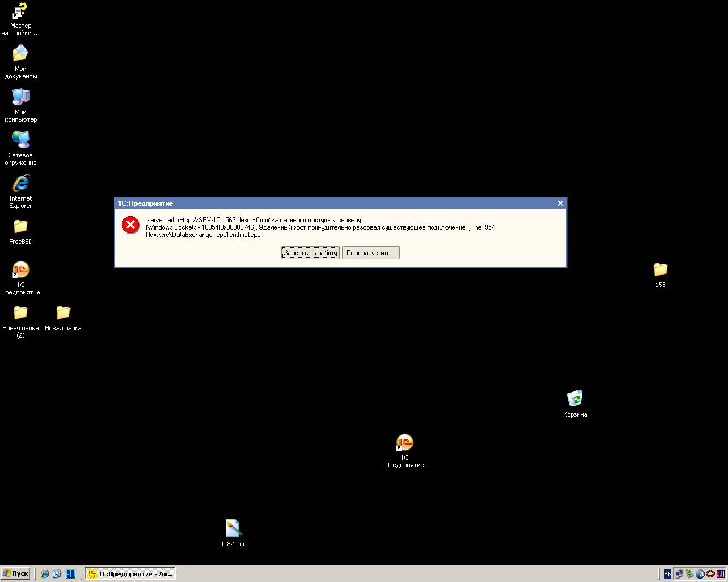Select the Новая папка folder without a number

63,318
